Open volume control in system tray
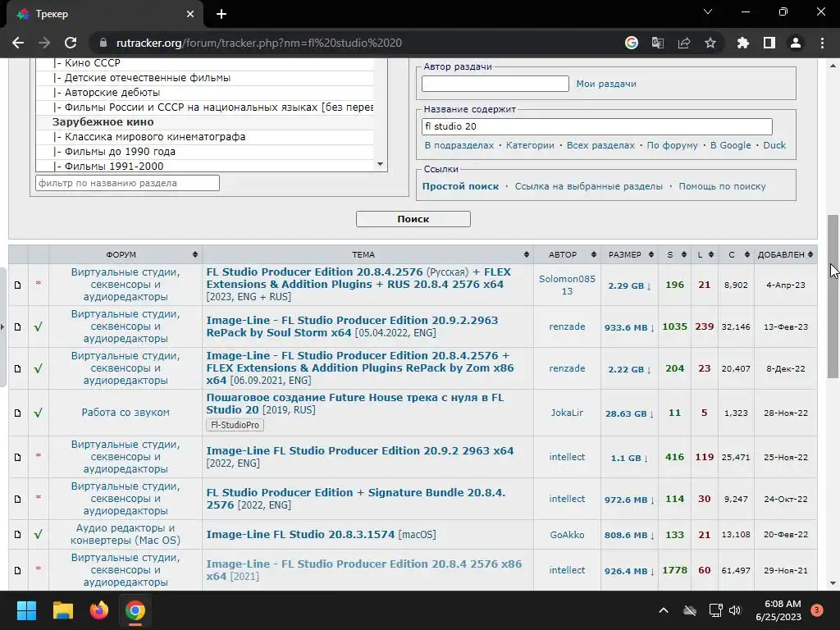Viewport: 840px width, 630px height. [734, 610]
